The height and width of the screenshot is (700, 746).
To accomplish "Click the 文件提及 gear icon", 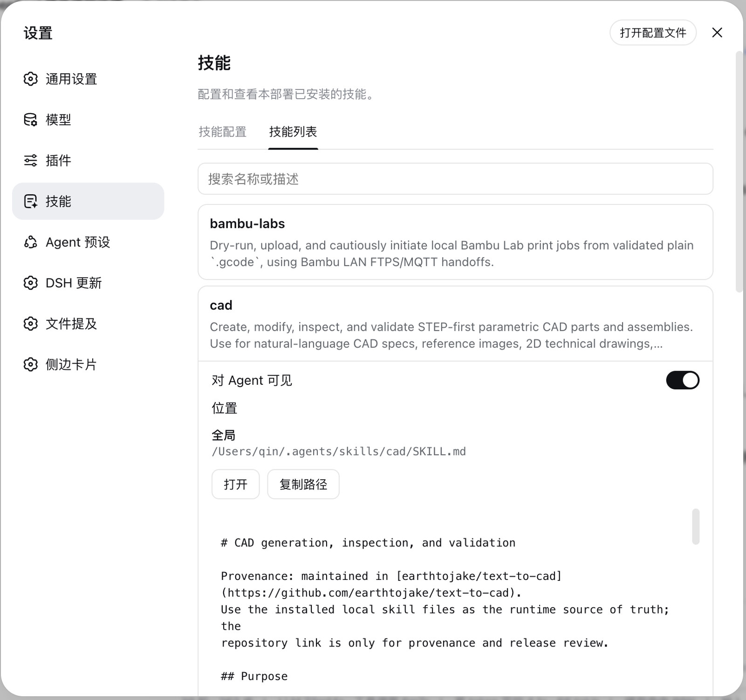I will (30, 324).
